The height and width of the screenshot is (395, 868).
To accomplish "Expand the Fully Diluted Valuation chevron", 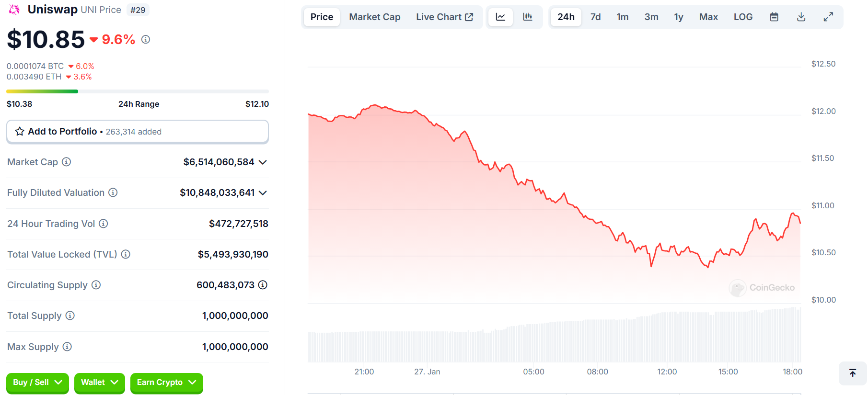I will coord(263,193).
